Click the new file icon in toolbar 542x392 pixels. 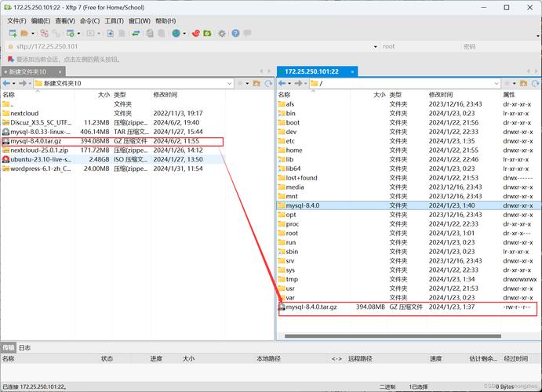tap(111, 33)
